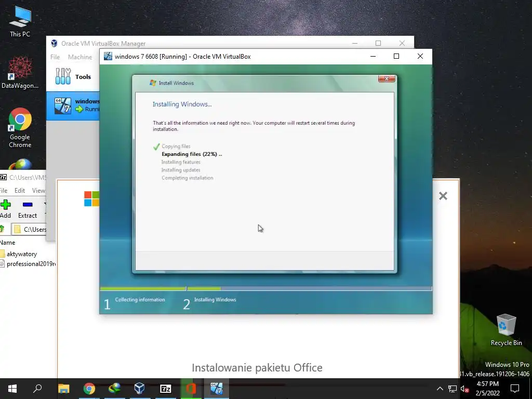The width and height of the screenshot is (532, 399).
Task: Open the clock and date in the taskbar
Action: pos(487,389)
